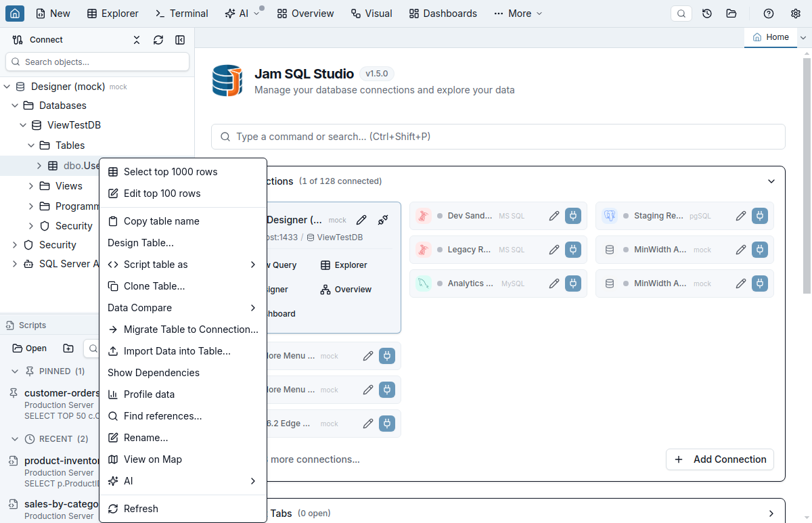Disconnect the Designer connection using its plug icon
812x523 pixels.
pyautogui.click(x=383, y=220)
